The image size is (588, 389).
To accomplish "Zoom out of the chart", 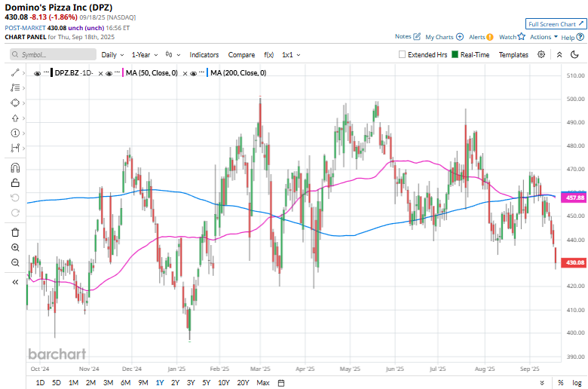I will pos(15,262).
